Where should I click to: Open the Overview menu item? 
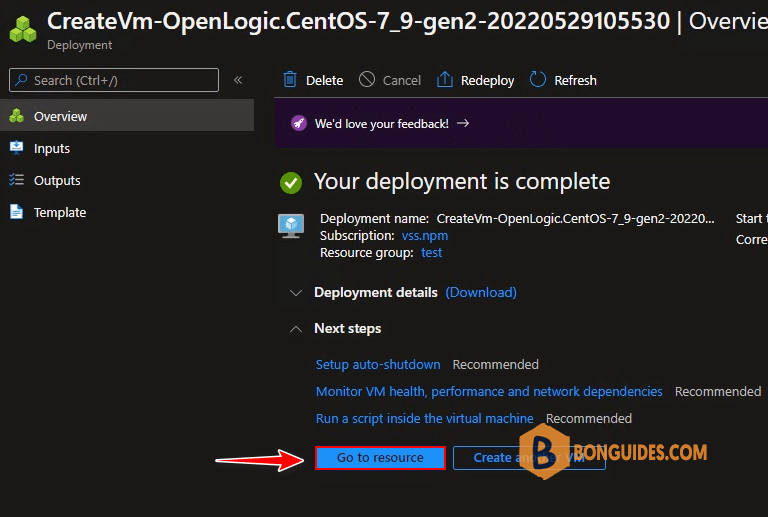(x=127, y=116)
